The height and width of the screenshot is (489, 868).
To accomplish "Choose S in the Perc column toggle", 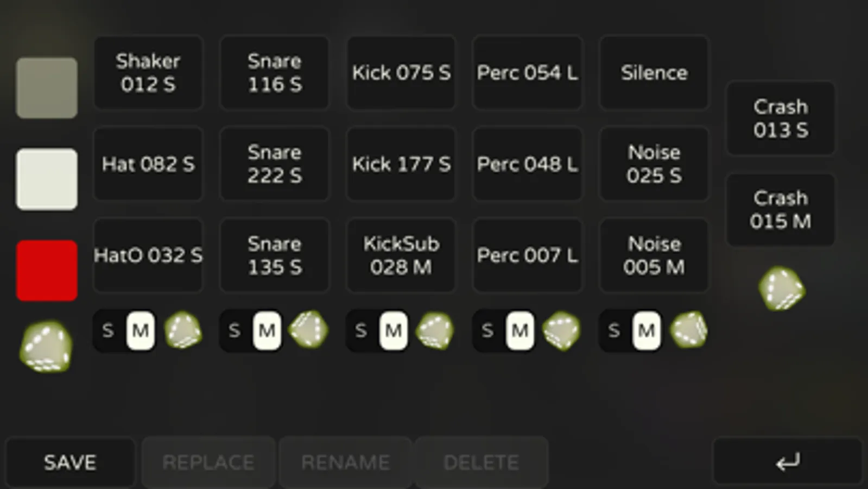I will 487,330.
